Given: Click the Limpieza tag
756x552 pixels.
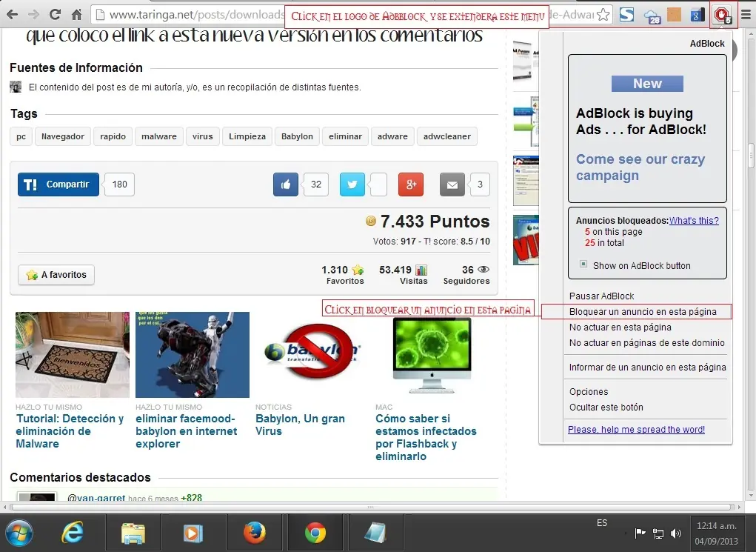Looking at the screenshot, I should [247, 136].
